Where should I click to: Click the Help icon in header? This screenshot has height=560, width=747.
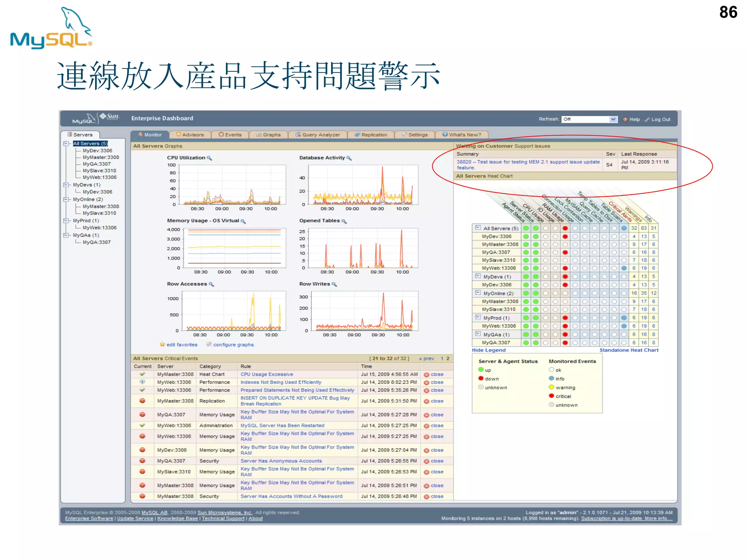[625, 119]
